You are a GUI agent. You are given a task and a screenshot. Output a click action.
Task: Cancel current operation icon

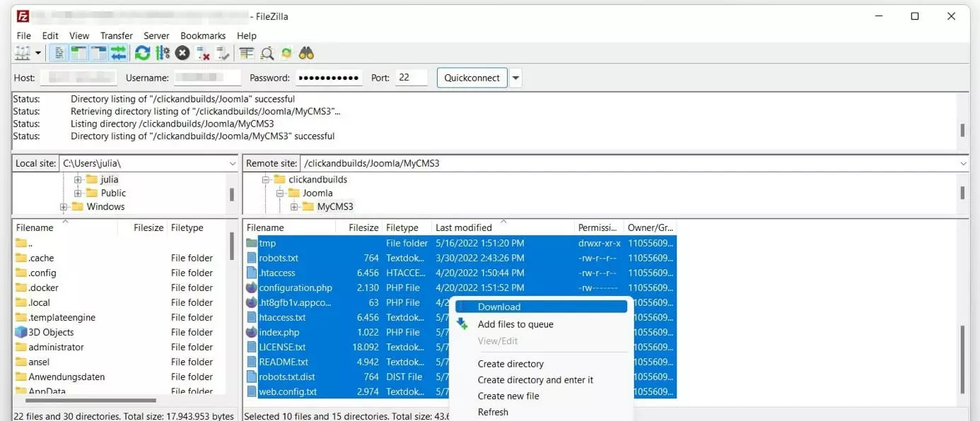182,53
